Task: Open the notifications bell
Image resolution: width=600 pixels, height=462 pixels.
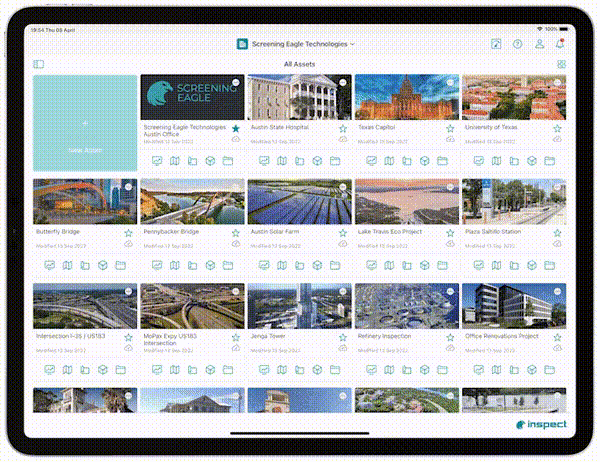Action: [x=560, y=44]
